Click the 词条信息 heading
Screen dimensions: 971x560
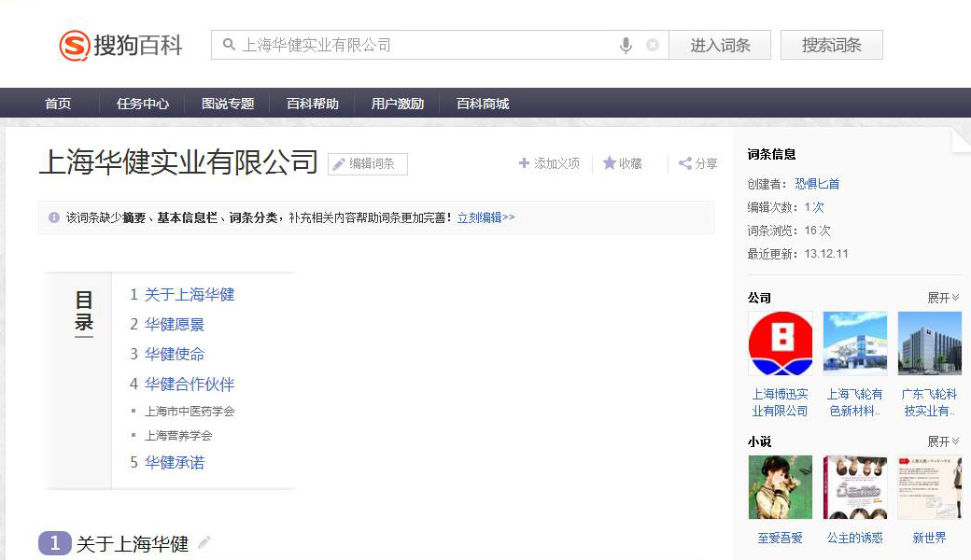click(771, 154)
